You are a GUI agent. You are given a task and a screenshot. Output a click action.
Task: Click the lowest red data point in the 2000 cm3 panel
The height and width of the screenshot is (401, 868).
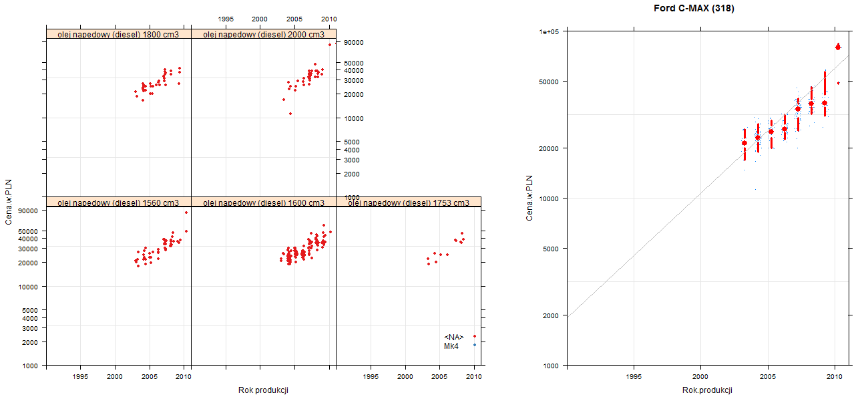(290, 114)
